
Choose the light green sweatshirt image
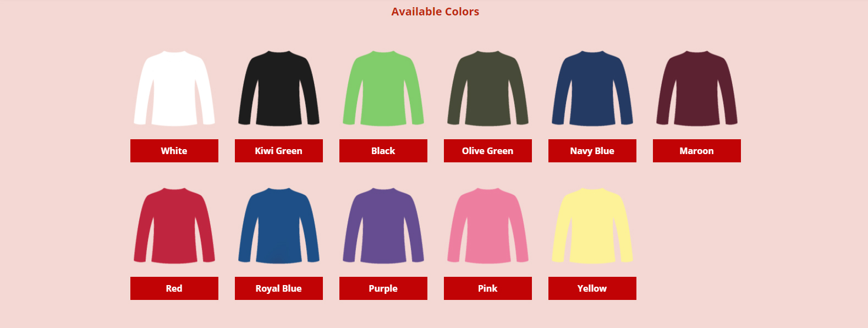383,88
